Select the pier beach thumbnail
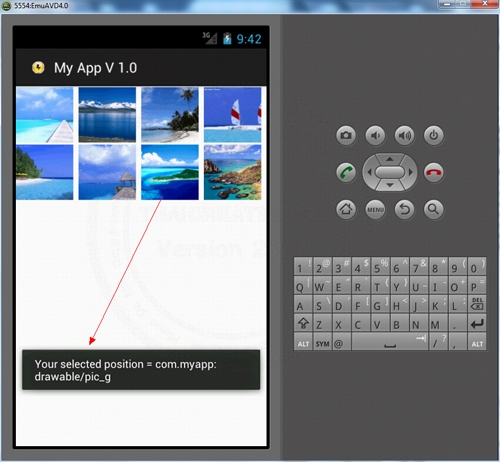 (x=45, y=115)
